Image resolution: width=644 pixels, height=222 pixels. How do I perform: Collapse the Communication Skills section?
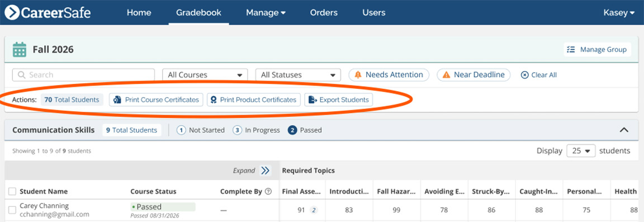623,130
